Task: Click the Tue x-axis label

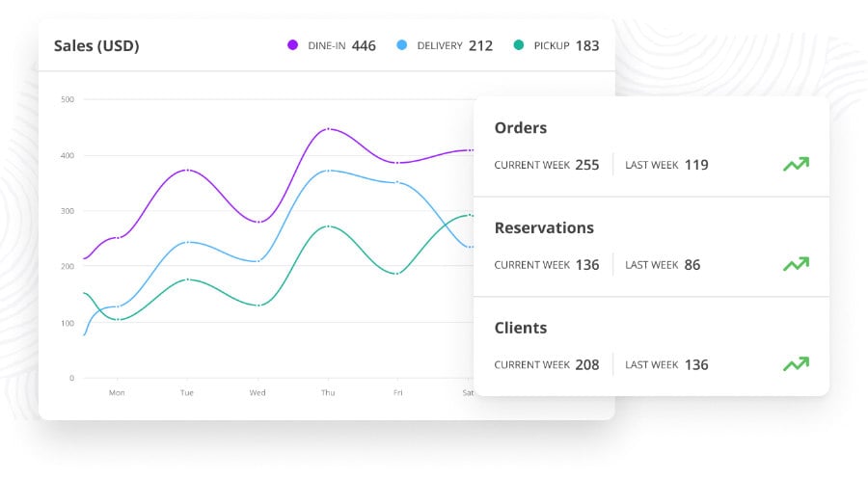Action: tap(187, 393)
